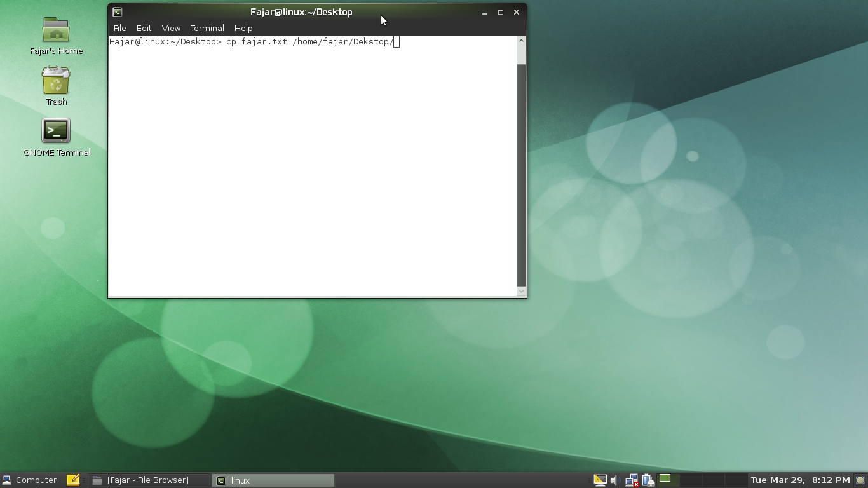Minimize the terminal window
The image size is (868, 488).
[485, 12]
